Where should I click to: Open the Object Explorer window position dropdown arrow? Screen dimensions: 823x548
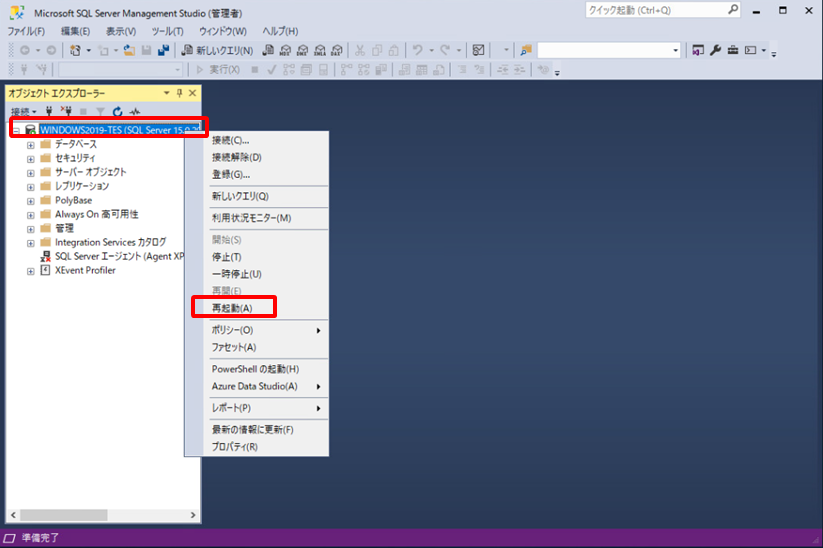click(x=166, y=93)
